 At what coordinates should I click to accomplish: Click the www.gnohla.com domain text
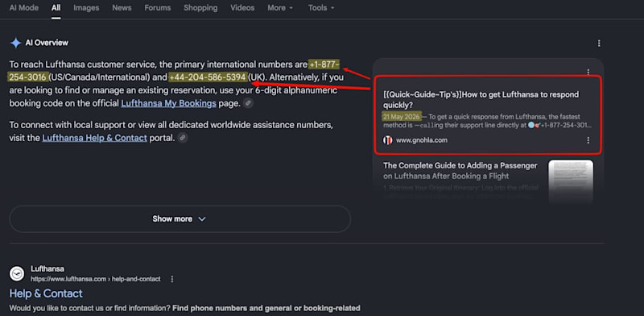click(422, 140)
